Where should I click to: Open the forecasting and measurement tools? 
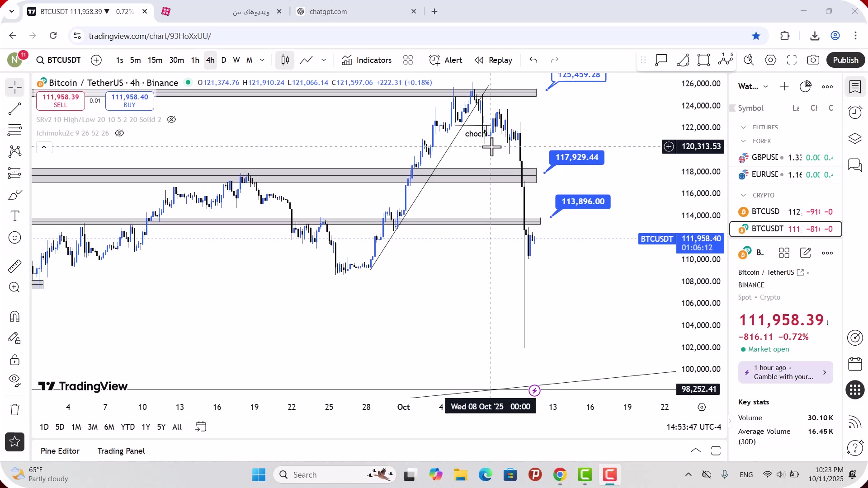tap(14, 173)
